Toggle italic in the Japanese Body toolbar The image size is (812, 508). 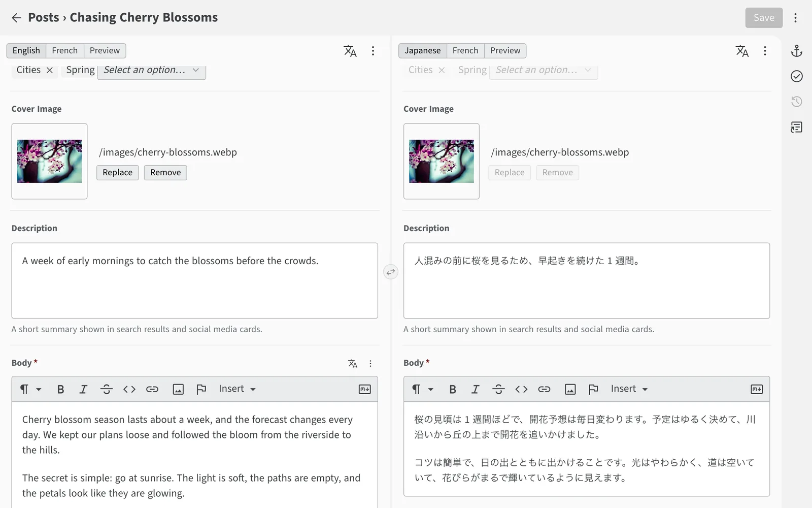coord(476,389)
